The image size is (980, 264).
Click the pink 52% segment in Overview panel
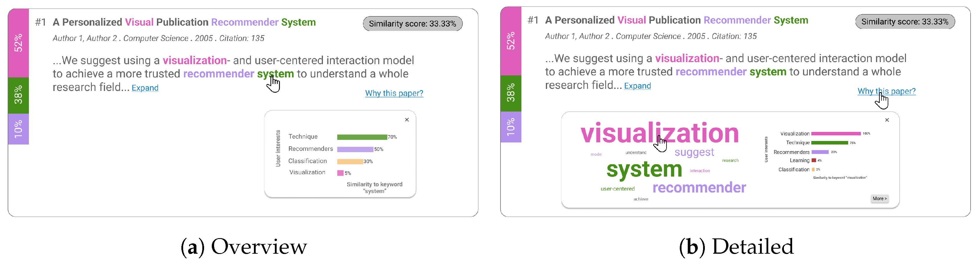(18, 43)
